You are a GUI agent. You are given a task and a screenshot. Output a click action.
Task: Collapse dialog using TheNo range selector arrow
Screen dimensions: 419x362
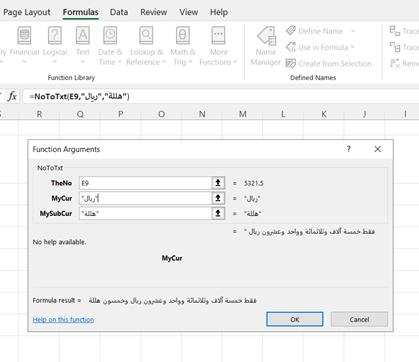tap(218, 183)
